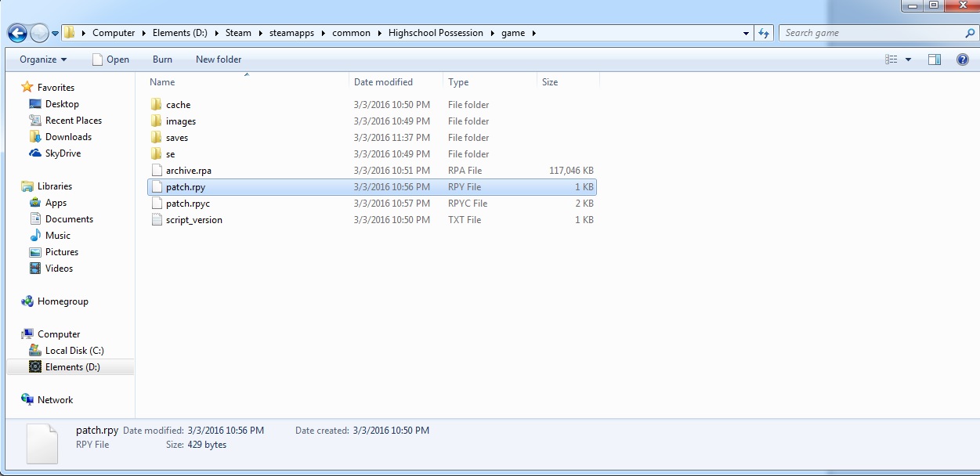Image resolution: width=980 pixels, height=476 pixels.
Task: Expand the arrow after game breadcrumb
Action: [534, 33]
